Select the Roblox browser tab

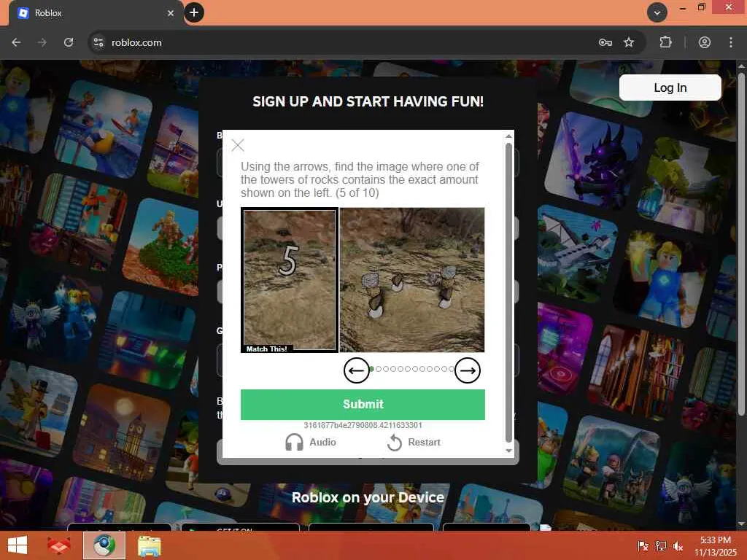(96, 13)
